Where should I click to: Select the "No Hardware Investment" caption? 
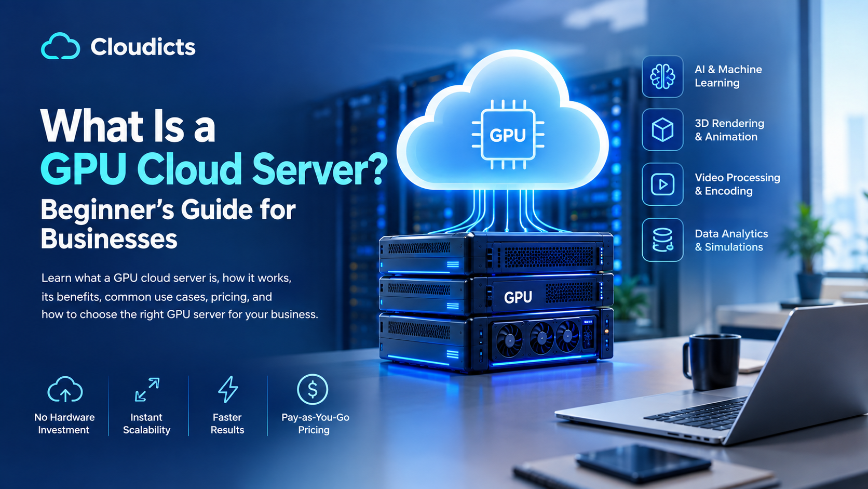pos(64,424)
